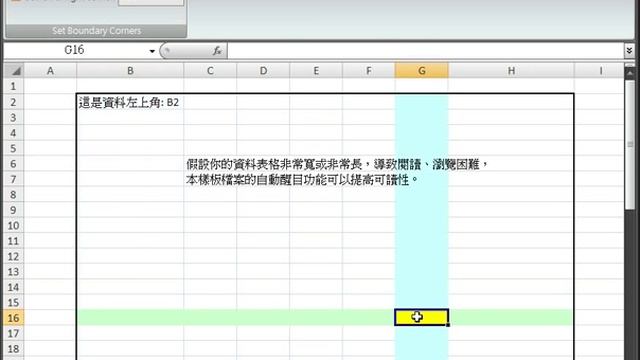Select column H header
The width and height of the screenshot is (640, 360).
(x=511, y=71)
